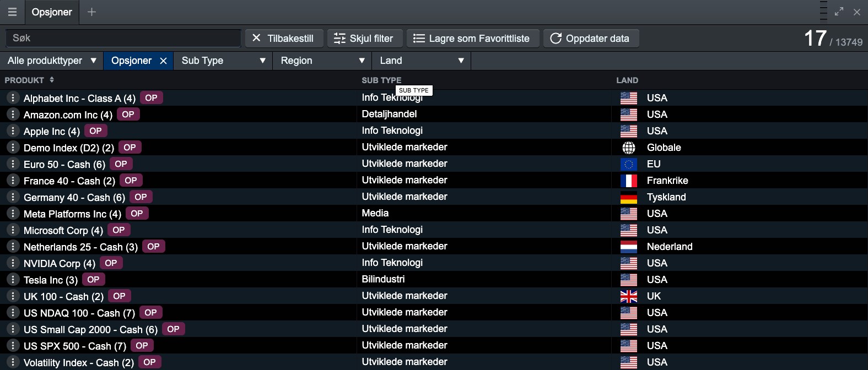Click the globe icon in Demo Index row
This screenshot has height=370, width=868.
[x=629, y=148]
